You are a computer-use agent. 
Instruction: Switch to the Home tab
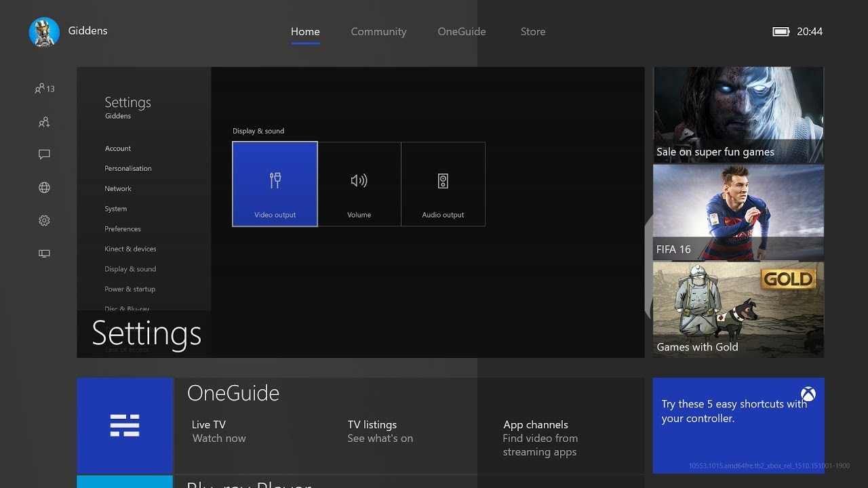pos(305,32)
